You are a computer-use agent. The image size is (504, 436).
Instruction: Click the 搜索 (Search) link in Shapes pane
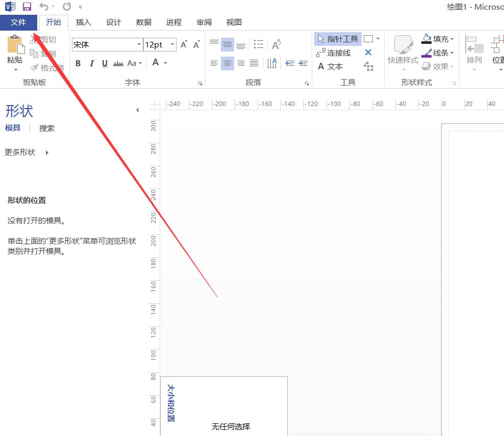click(47, 129)
